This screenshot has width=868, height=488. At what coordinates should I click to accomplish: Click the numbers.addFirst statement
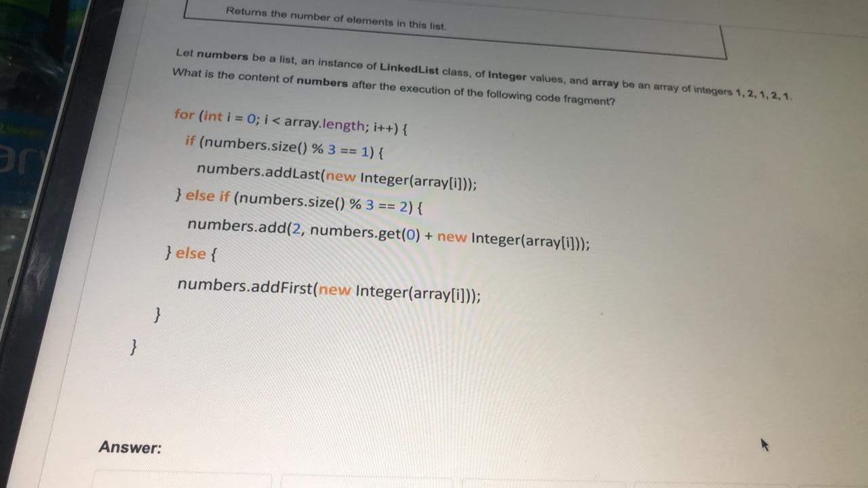click(x=328, y=289)
